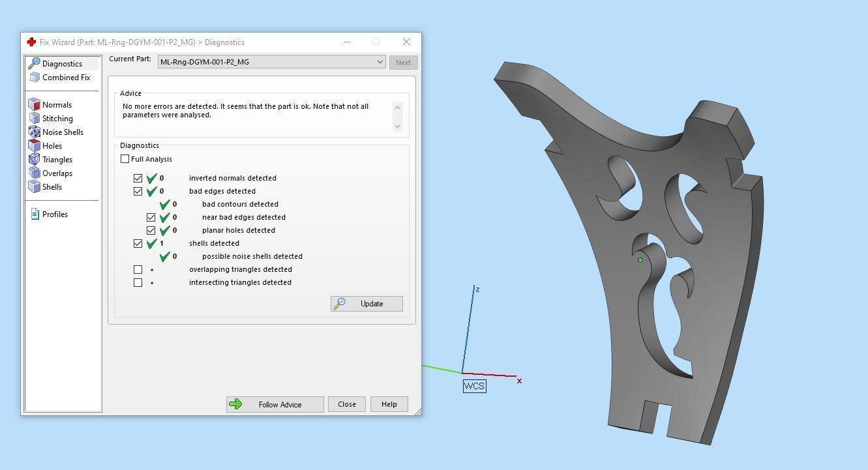Image resolution: width=868 pixels, height=470 pixels.
Task: Click the Noise Shells icon
Action: pyautogui.click(x=35, y=132)
